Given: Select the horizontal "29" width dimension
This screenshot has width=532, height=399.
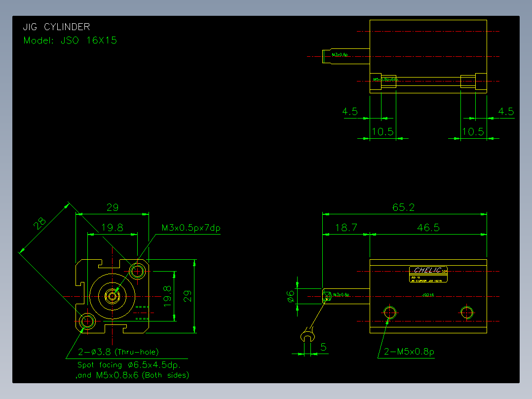Looking at the screenshot, I should click(x=113, y=207).
